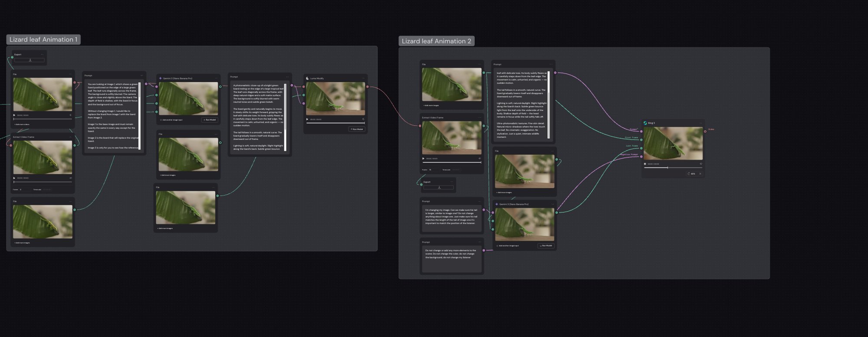The width and height of the screenshot is (868, 337).
Task: Open three-dot menu of Animation 1 Export node
Action: [42, 55]
